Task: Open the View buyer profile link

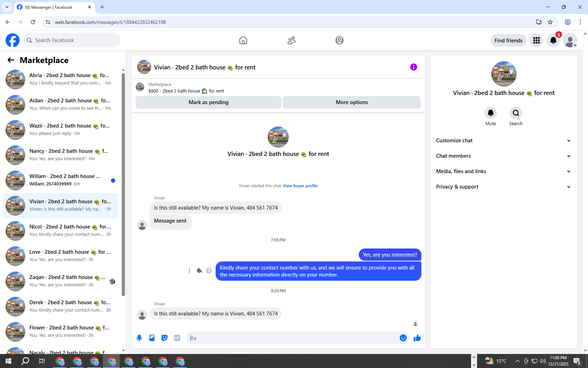Action: tap(300, 186)
